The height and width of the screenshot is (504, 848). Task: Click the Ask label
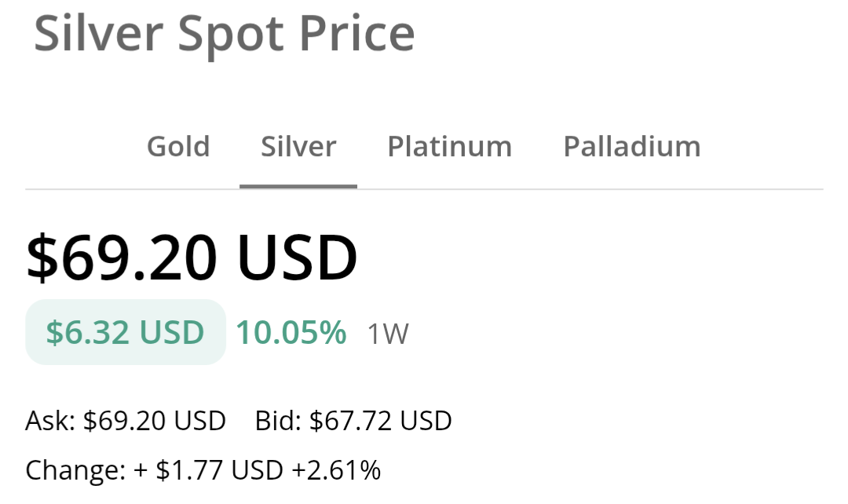49,421
